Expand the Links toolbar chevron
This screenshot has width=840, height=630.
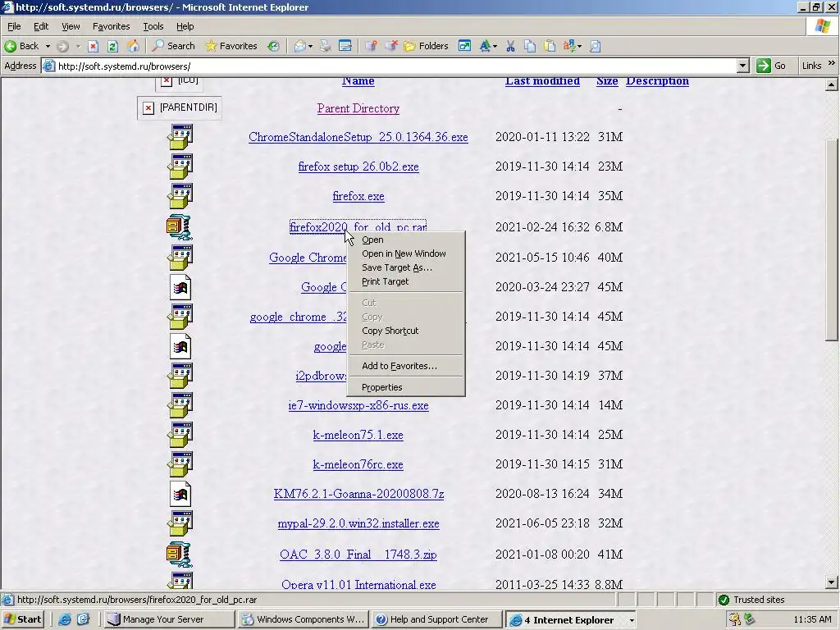[x=832, y=64]
